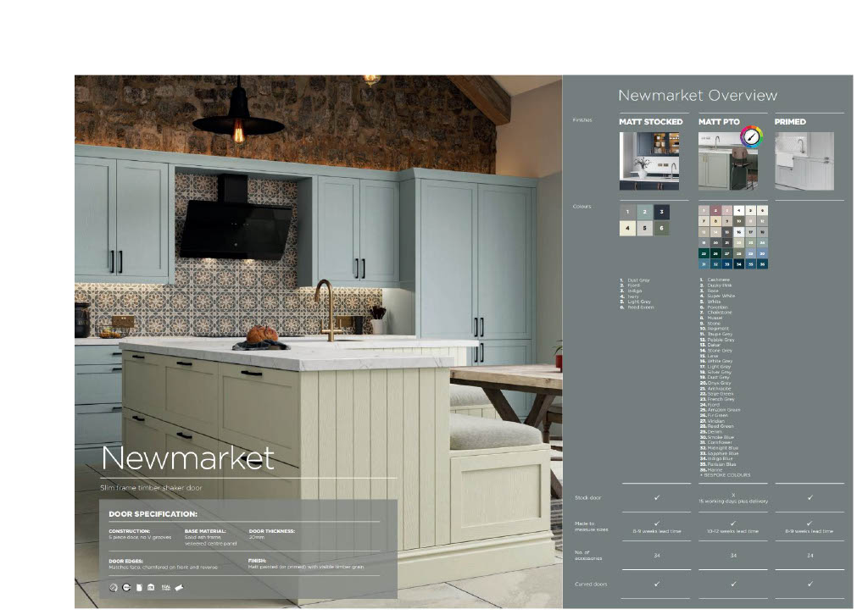Image resolution: width=868 pixels, height=615 pixels.
Task: Pick Matt Stocked colour swatch 6, Reed Green
Action: click(661, 228)
